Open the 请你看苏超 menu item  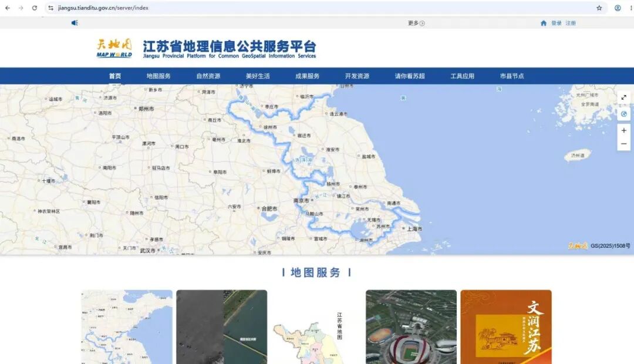click(410, 76)
